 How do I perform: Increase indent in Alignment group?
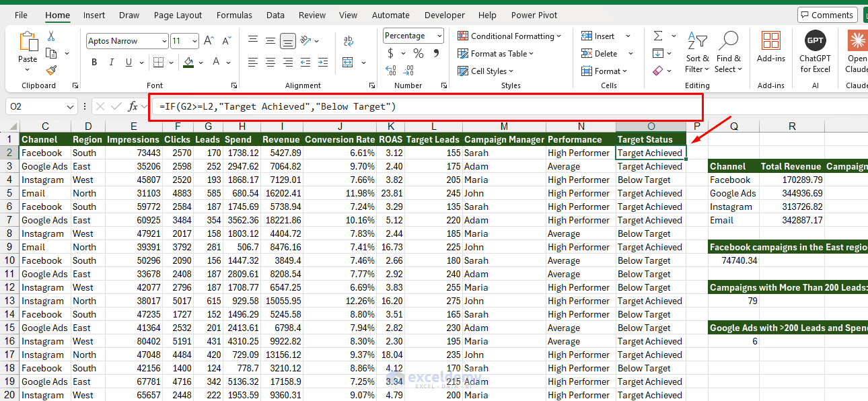(x=323, y=63)
